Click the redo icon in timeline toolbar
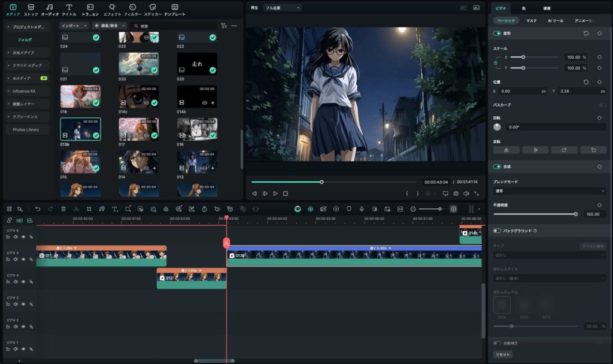613x364 pixels. [x=50, y=209]
